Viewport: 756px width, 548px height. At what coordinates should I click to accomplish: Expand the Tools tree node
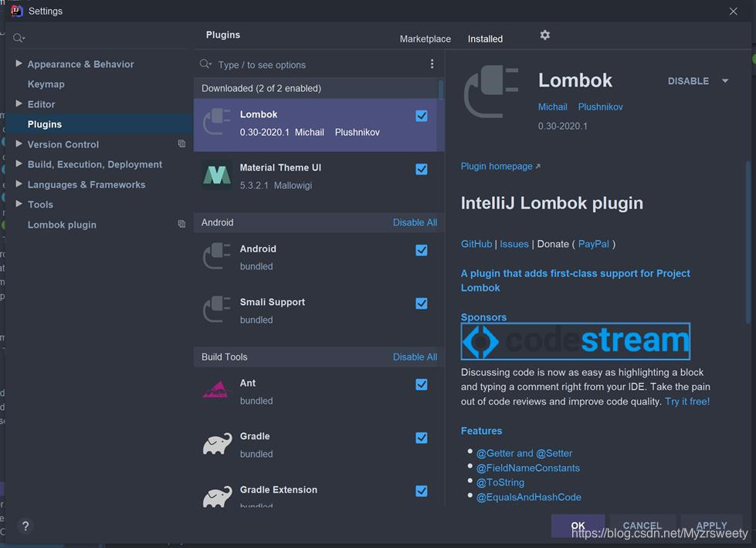[x=19, y=204]
